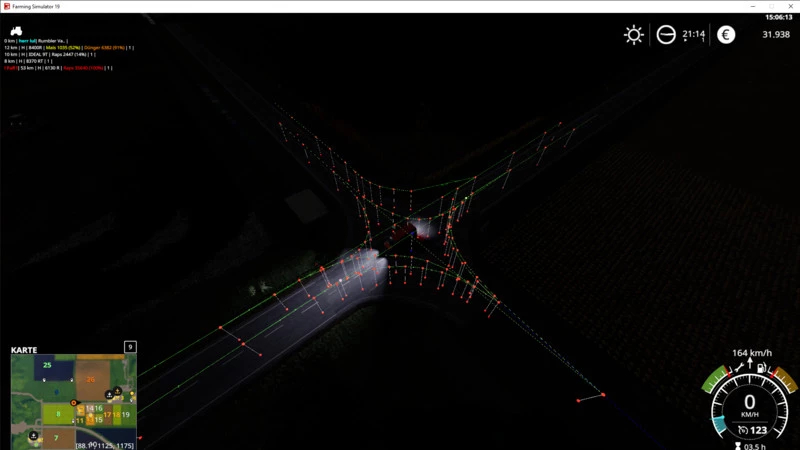The width and height of the screenshot is (800, 450).
Task: Click the sun weather icon
Action: point(634,35)
